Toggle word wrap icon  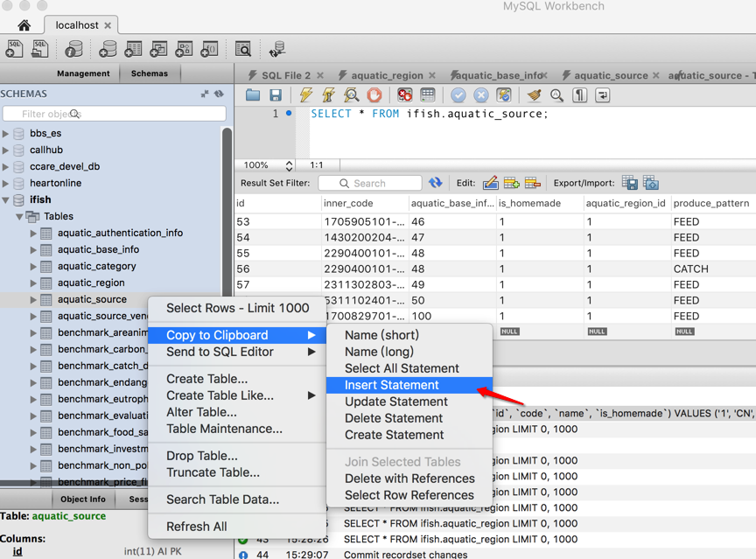(603, 95)
